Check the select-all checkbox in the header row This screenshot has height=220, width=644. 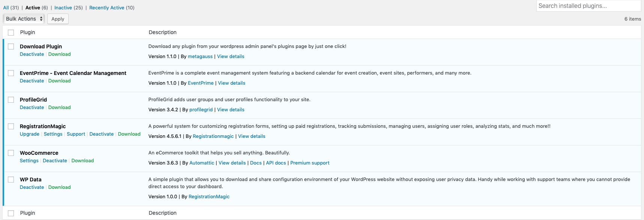click(x=11, y=33)
